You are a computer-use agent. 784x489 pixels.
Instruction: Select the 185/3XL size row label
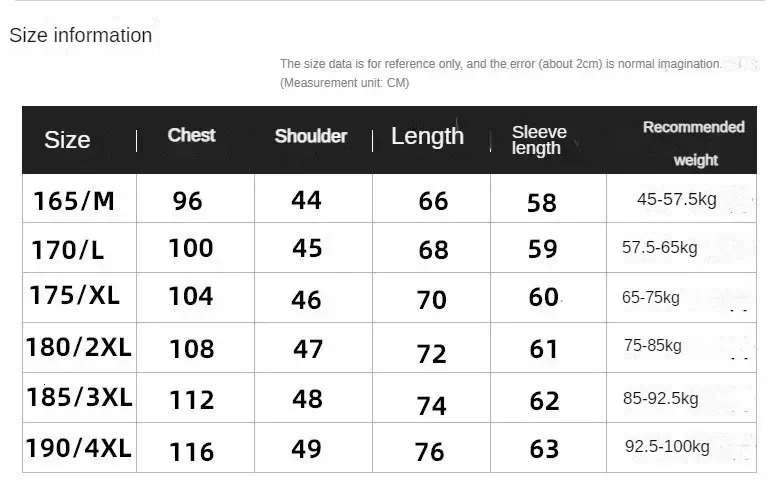(79, 398)
